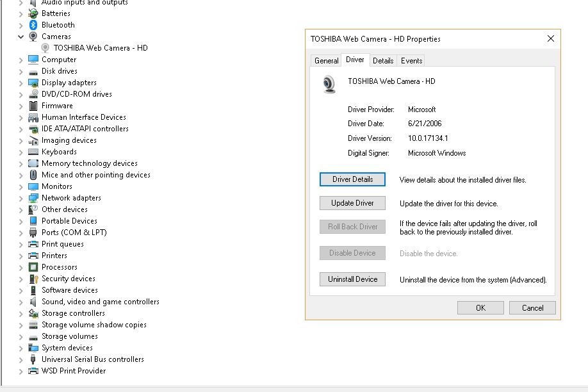Click the Processors icon
The image size is (588, 392).
(x=33, y=267)
